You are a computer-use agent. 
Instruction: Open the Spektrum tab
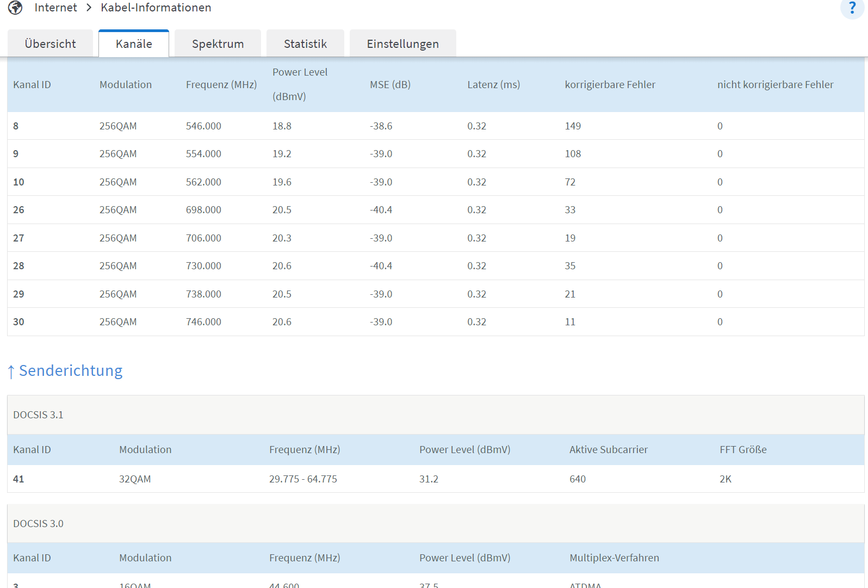(218, 44)
